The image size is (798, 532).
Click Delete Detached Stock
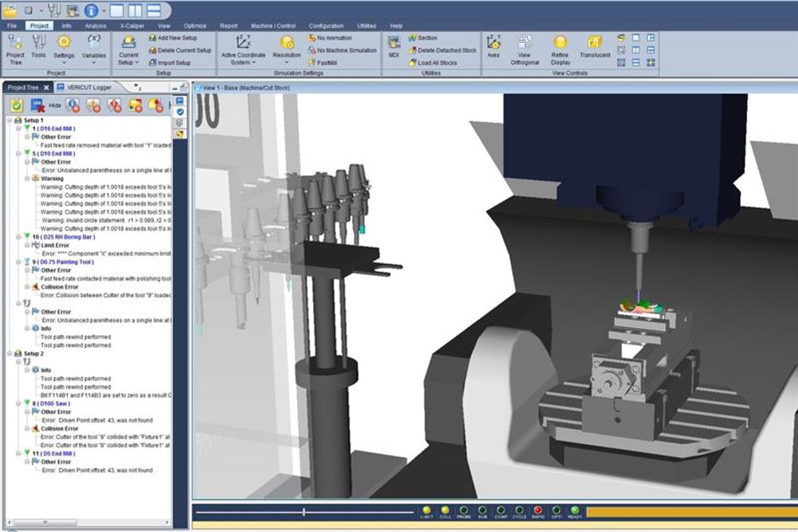coord(442,50)
